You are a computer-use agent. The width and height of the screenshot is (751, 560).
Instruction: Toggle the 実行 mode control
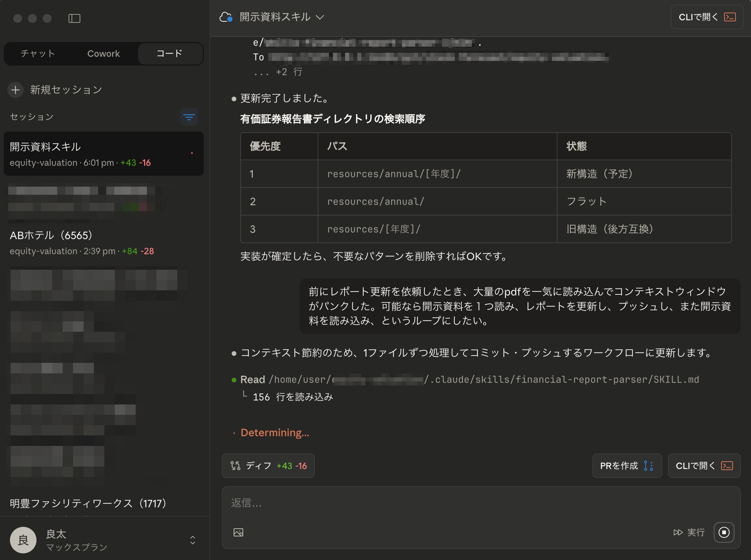coord(689,532)
